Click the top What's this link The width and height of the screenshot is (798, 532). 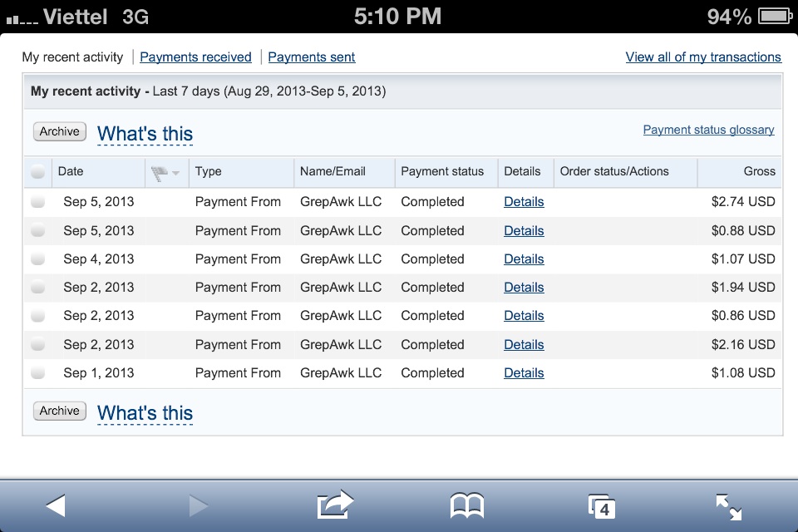click(145, 134)
